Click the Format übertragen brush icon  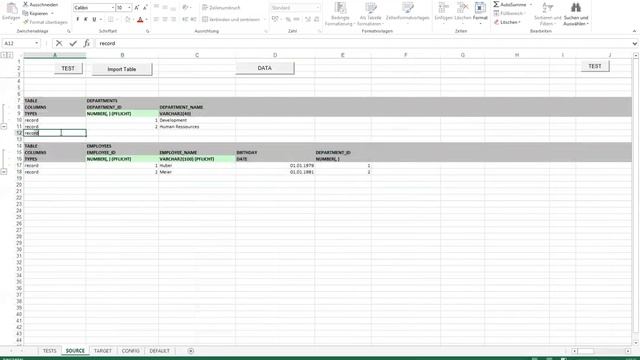(25, 22)
